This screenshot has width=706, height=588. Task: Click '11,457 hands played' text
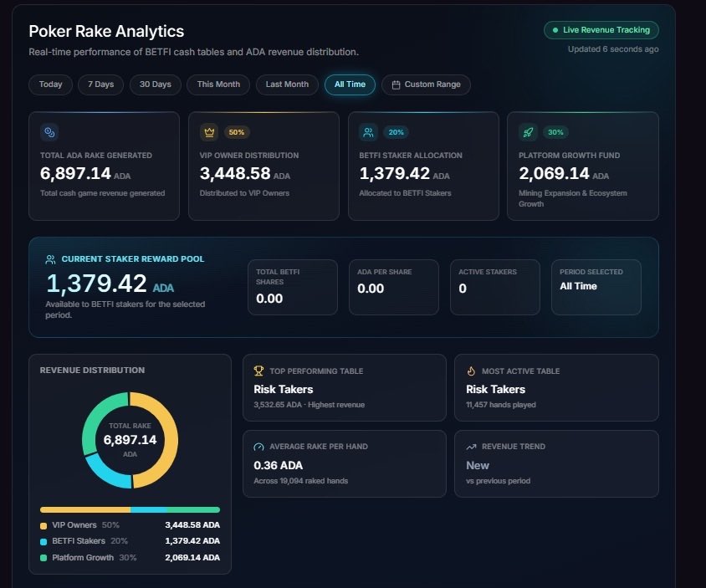tap(501, 405)
